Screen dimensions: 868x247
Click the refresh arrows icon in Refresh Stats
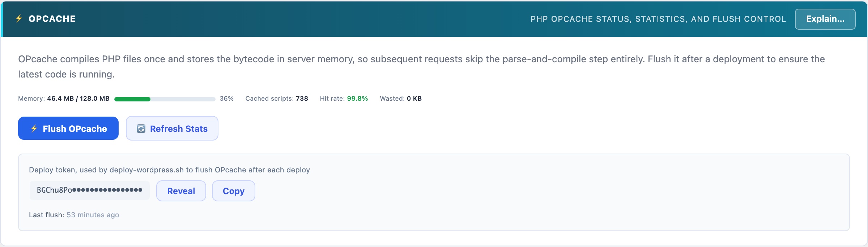(x=141, y=129)
